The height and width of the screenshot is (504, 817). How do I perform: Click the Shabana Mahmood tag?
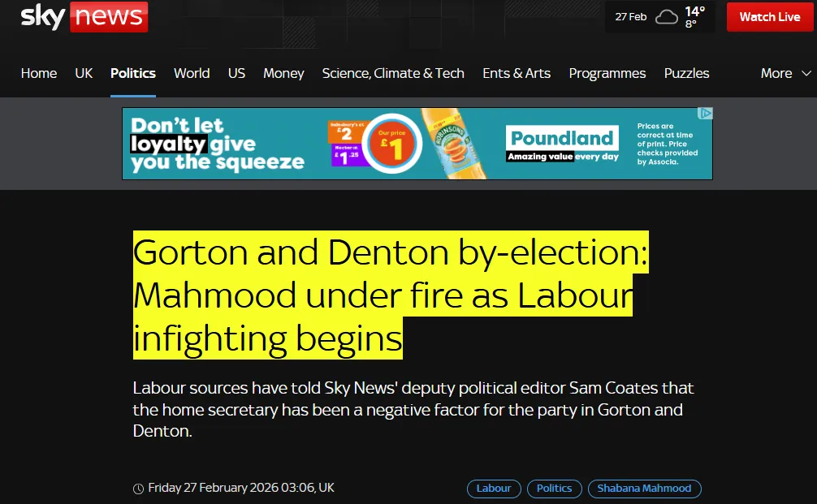[x=645, y=489]
